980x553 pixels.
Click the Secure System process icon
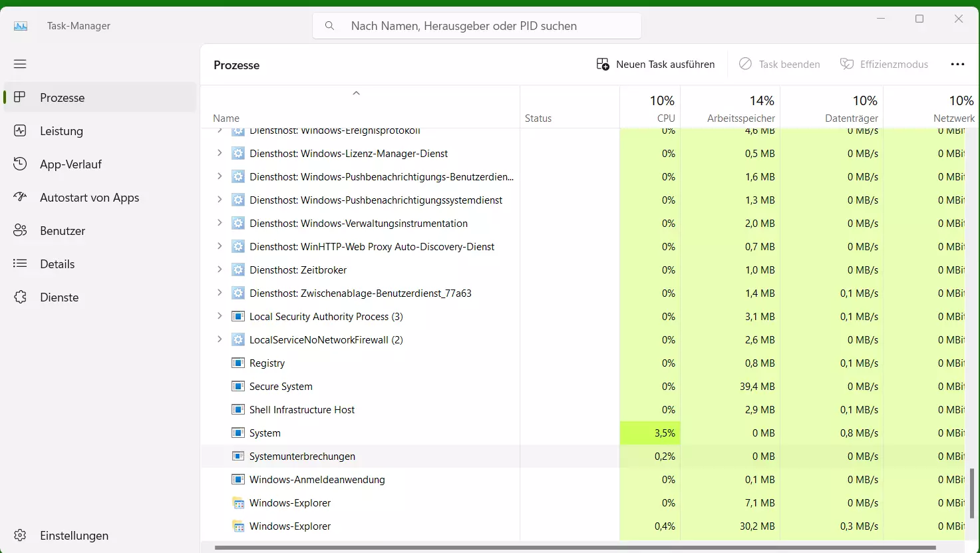pyautogui.click(x=238, y=386)
